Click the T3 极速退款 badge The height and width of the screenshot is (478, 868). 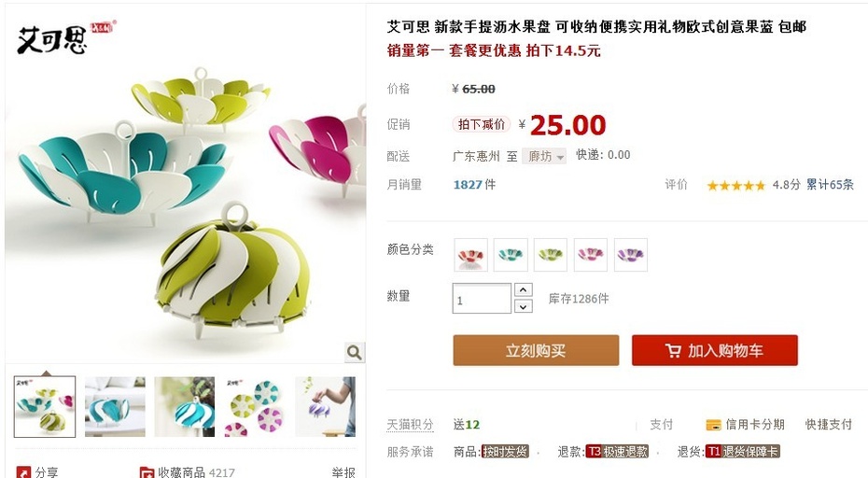click(617, 452)
